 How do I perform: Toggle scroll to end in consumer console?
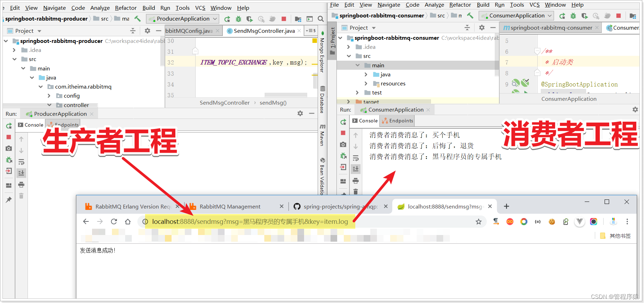pos(356,169)
